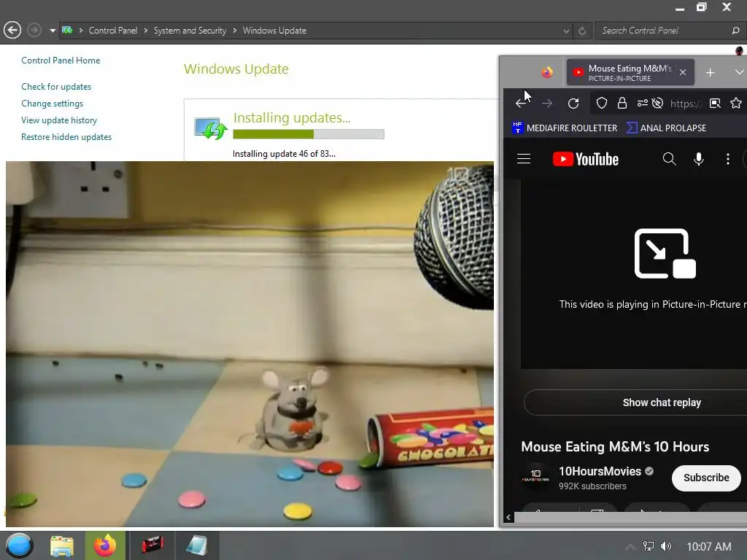The image size is (747, 560).
Task: Open the notepad taskbar app
Action: (x=196, y=545)
